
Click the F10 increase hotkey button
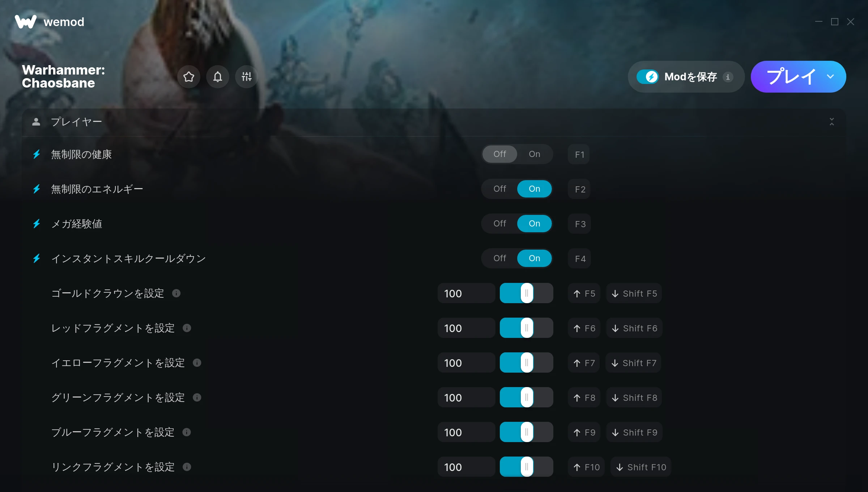click(587, 467)
